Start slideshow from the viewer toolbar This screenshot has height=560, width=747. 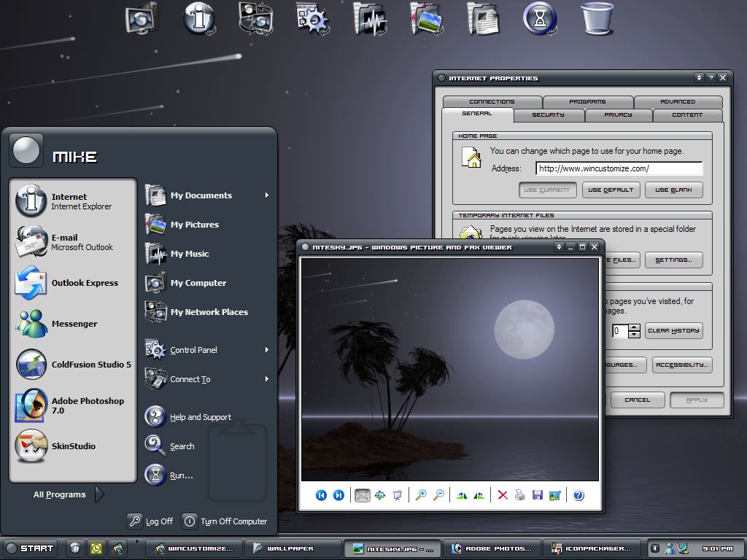tap(398, 495)
